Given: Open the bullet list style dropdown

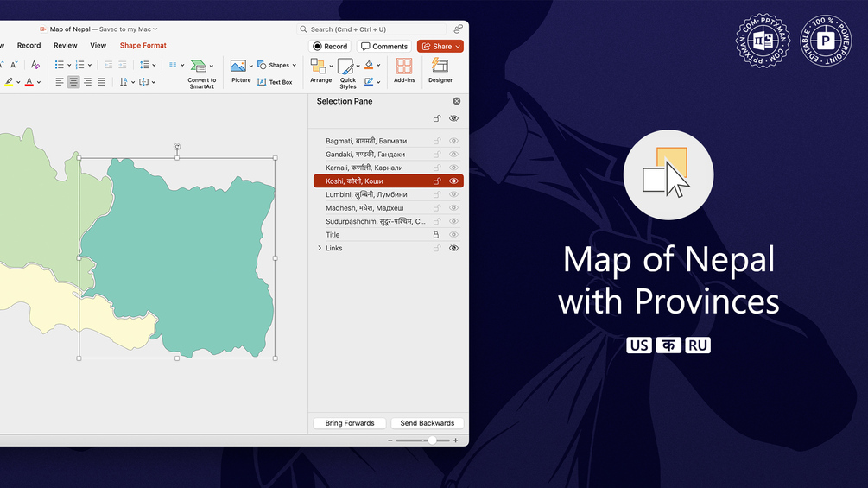Looking at the screenshot, I should 68,66.
